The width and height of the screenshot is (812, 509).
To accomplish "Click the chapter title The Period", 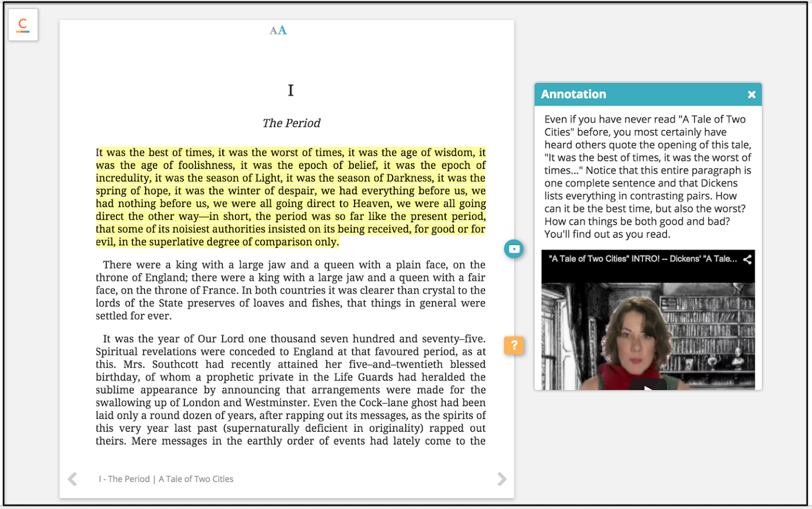I will coord(291,123).
